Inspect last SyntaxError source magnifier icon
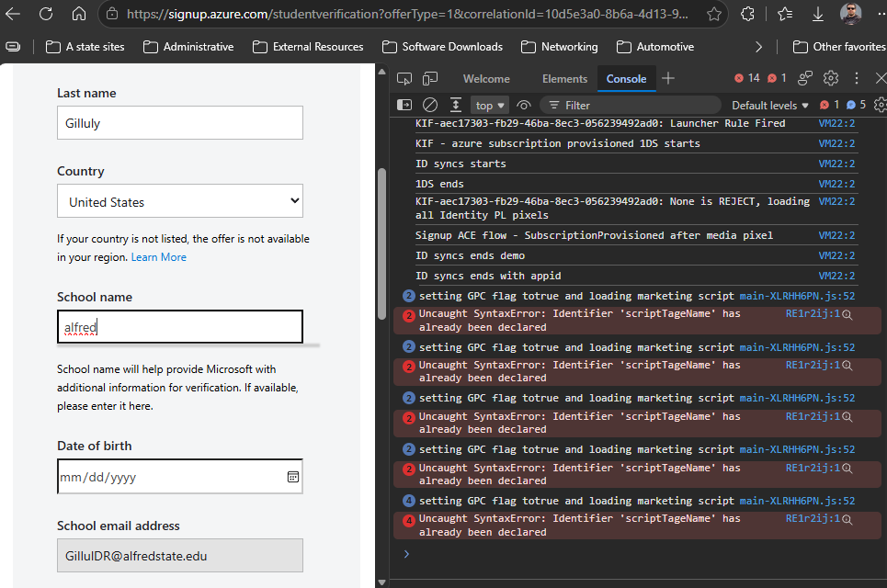887x588 pixels. click(847, 520)
